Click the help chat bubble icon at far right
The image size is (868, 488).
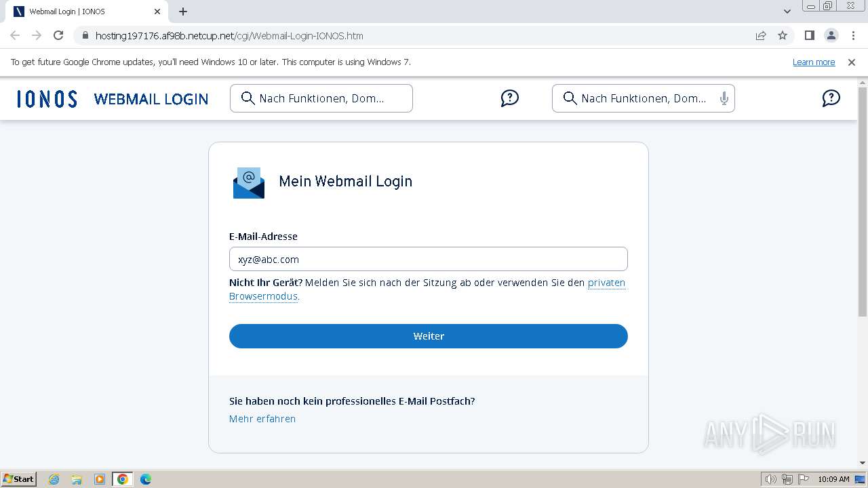tap(831, 98)
